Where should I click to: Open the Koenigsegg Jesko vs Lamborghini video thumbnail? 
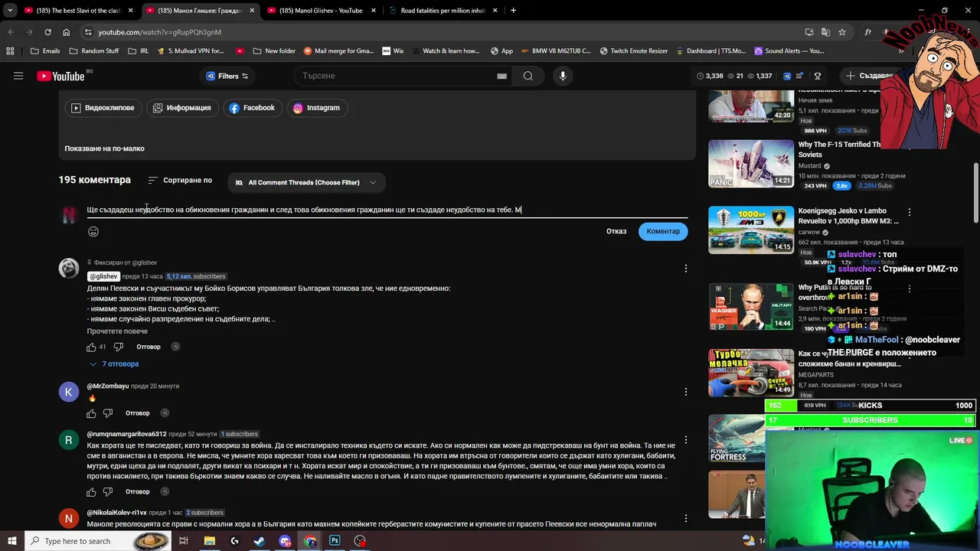[x=751, y=230]
